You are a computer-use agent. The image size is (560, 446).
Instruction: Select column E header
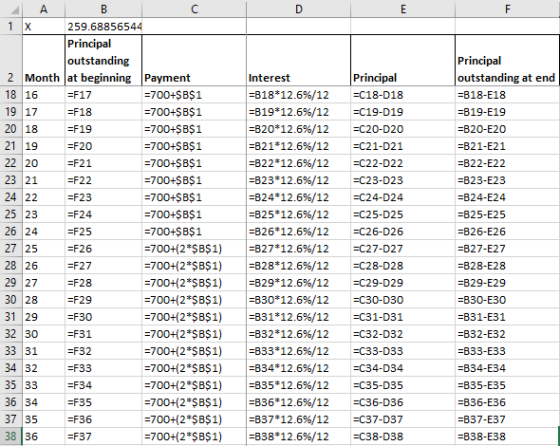click(403, 9)
